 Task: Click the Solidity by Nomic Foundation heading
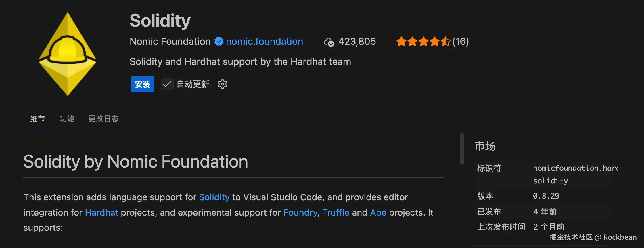click(x=136, y=162)
